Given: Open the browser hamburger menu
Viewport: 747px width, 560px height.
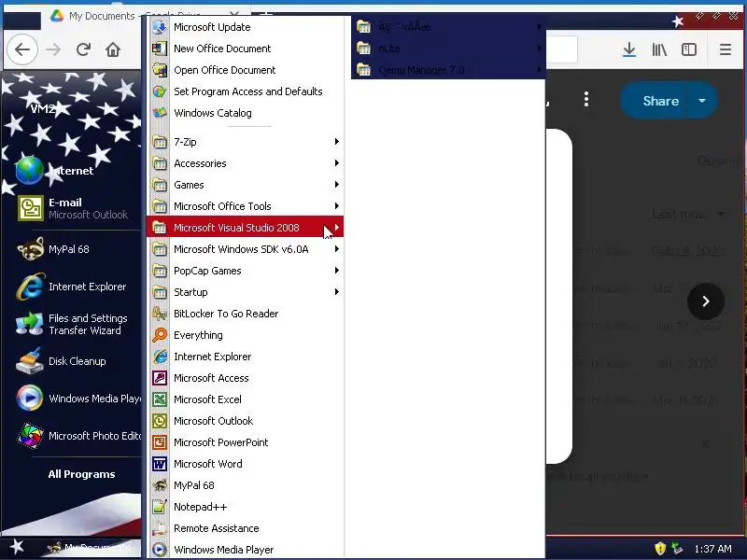Looking at the screenshot, I should [x=726, y=49].
